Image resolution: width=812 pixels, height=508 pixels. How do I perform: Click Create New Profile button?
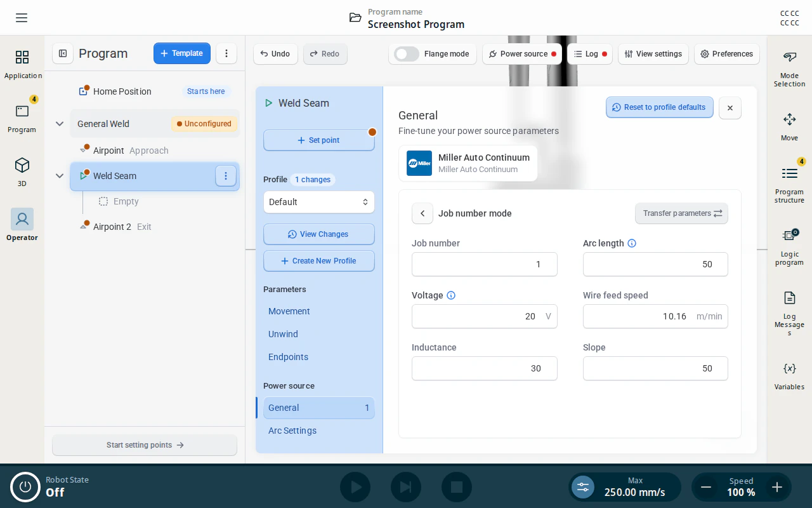(319, 261)
